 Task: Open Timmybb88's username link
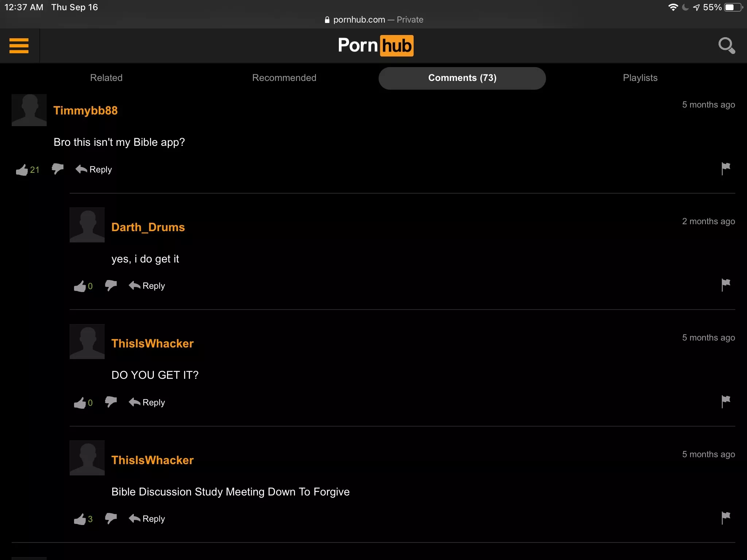coord(85,110)
